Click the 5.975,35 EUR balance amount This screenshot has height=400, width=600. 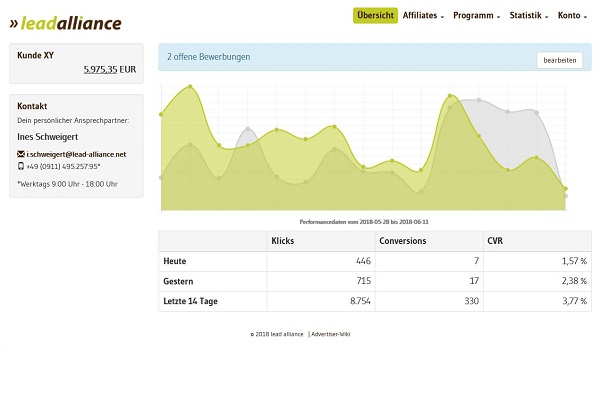pyautogui.click(x=109, y=70)
